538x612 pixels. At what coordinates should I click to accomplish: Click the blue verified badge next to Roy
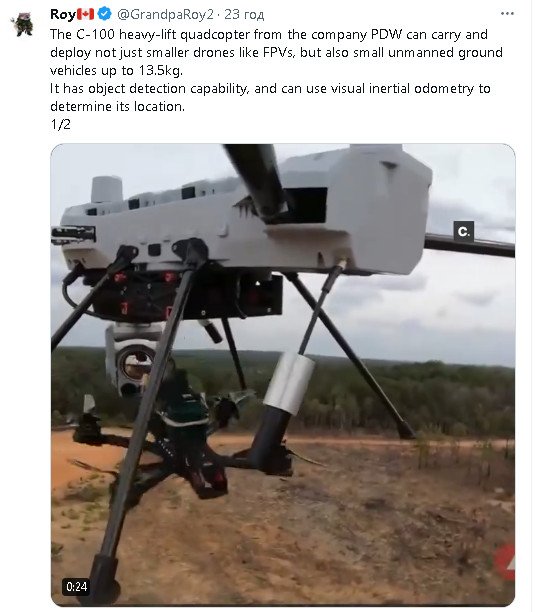tap(104, 14)
